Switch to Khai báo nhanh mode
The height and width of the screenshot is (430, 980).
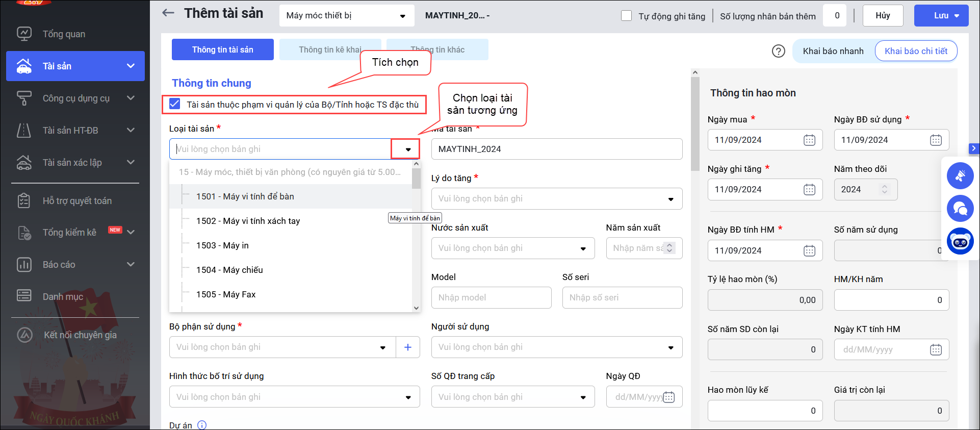(833, 51)
